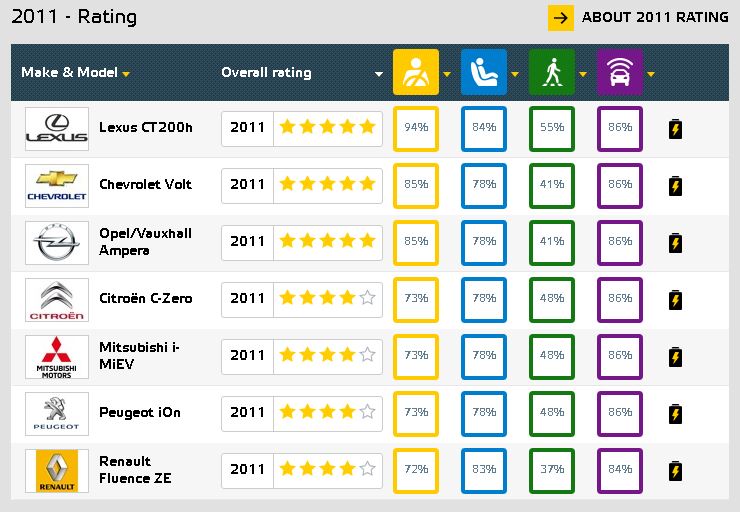Expand sort arrow next to safety assist icon
This screenshot has width=740, height=512.
pos(651,74)
